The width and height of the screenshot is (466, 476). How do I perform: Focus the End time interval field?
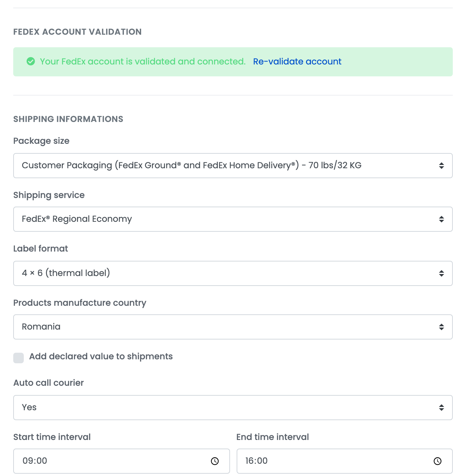pyautogui.click(x=345, y=461)
